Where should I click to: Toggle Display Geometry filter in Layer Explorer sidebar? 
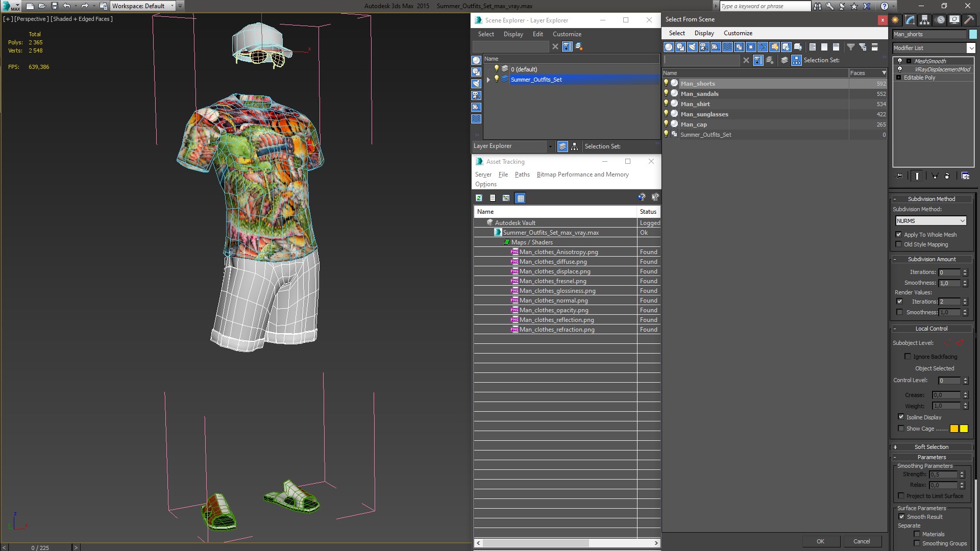tap(476, 60)
